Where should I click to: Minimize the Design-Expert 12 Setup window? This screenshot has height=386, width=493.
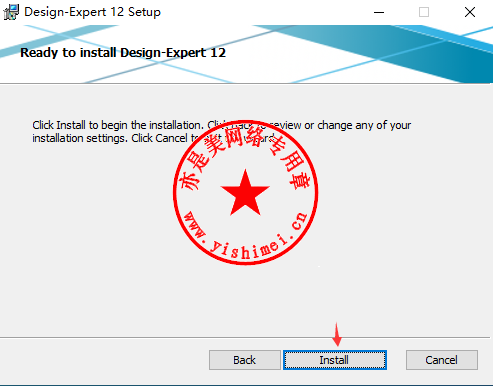[379, 12]
